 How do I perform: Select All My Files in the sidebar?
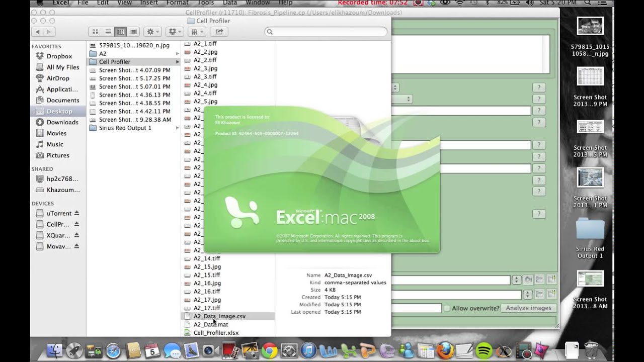(x=63, y=67)
